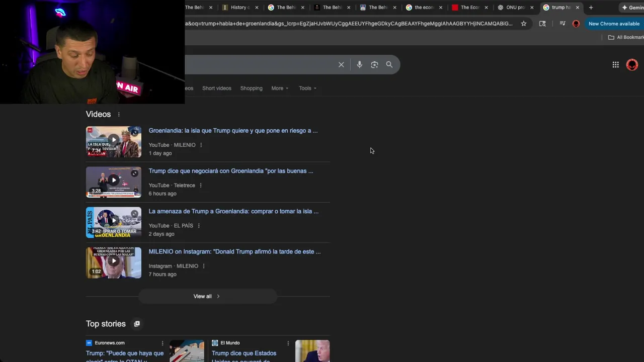Open three-dot menu for the EL PAÍS video
Viewport: 644px width, 362px height.
coord(199,226)
